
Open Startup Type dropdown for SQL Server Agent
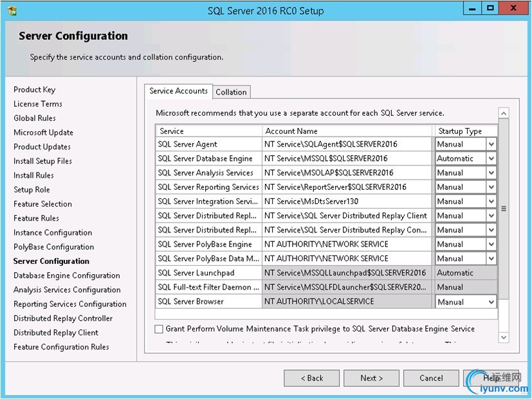point(491,144)
